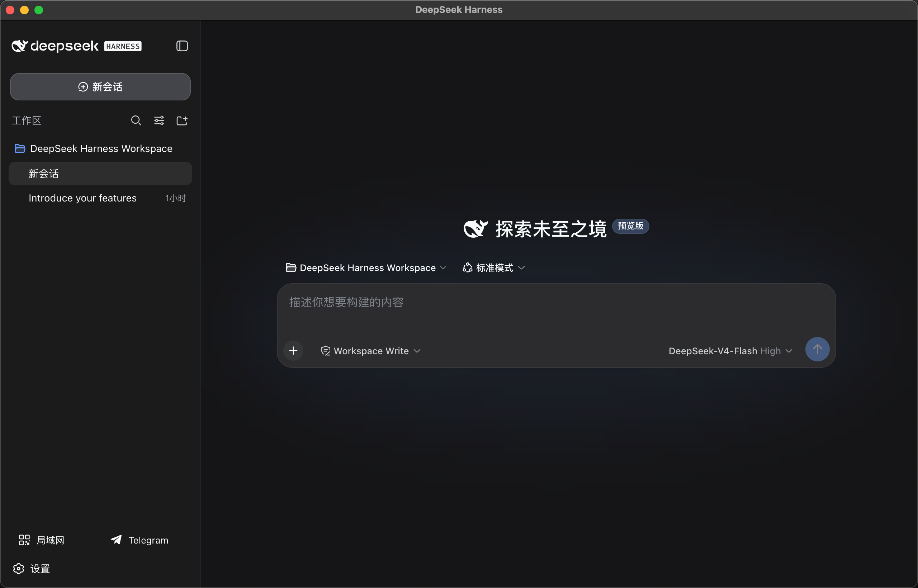
Task: Send the message with arrow button
Action: tap(817, 349)
